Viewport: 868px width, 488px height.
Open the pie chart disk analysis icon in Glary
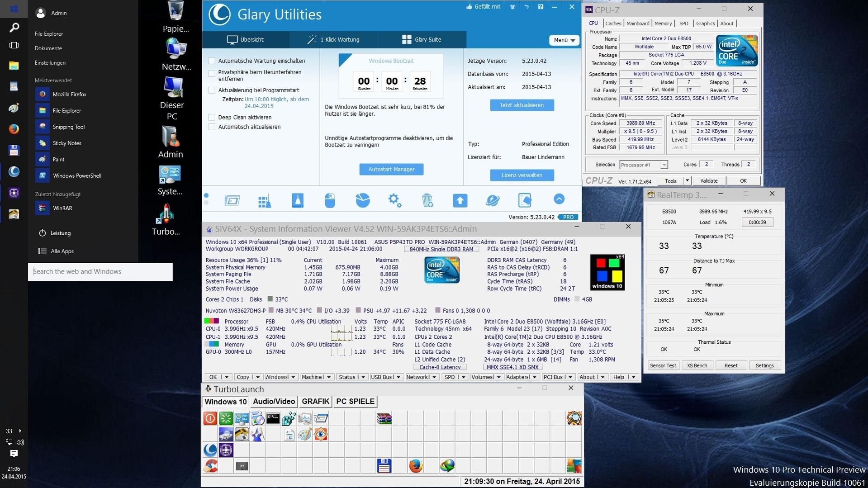(362, 200)
